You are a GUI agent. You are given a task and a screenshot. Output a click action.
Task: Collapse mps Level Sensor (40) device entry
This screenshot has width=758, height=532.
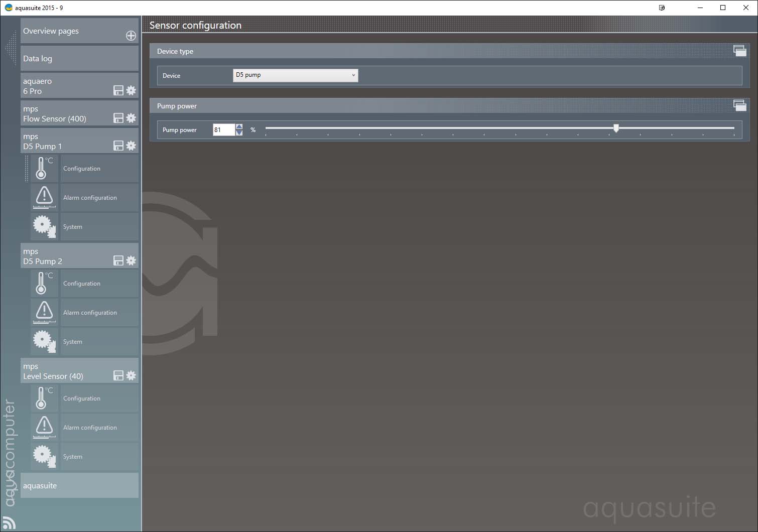click(79, 371)
